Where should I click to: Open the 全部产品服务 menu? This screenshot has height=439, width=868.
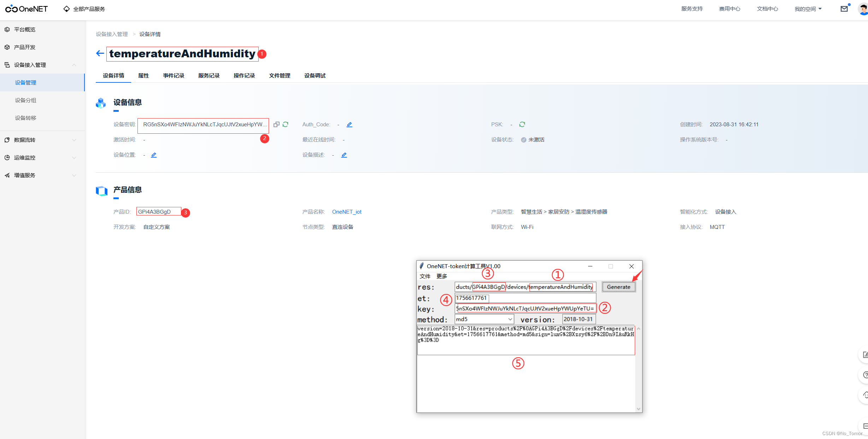point(84,9)
